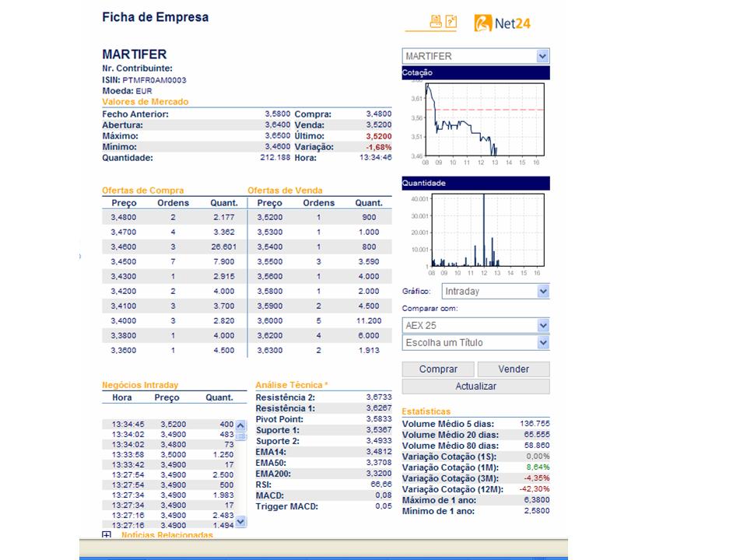The image size is (747, 560).
Task: Click the ISIN code PTMFR0AM0003
Action: pos(154,80)
